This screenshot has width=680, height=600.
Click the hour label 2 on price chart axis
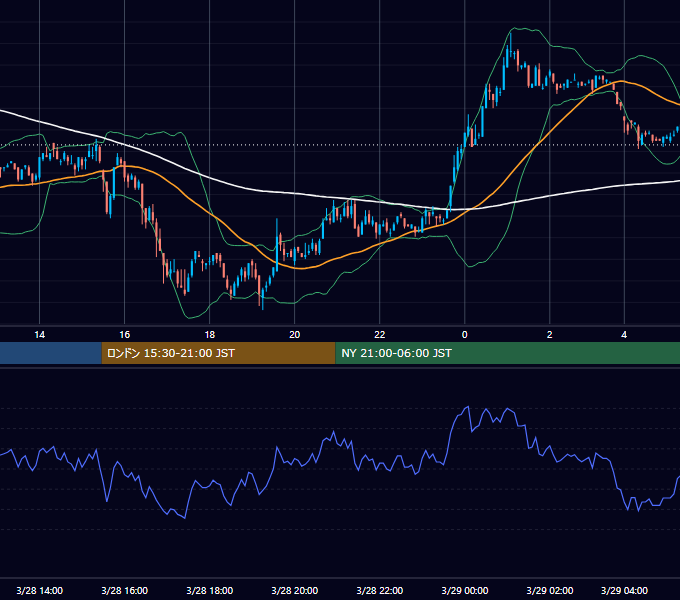[x=549, y=335]
